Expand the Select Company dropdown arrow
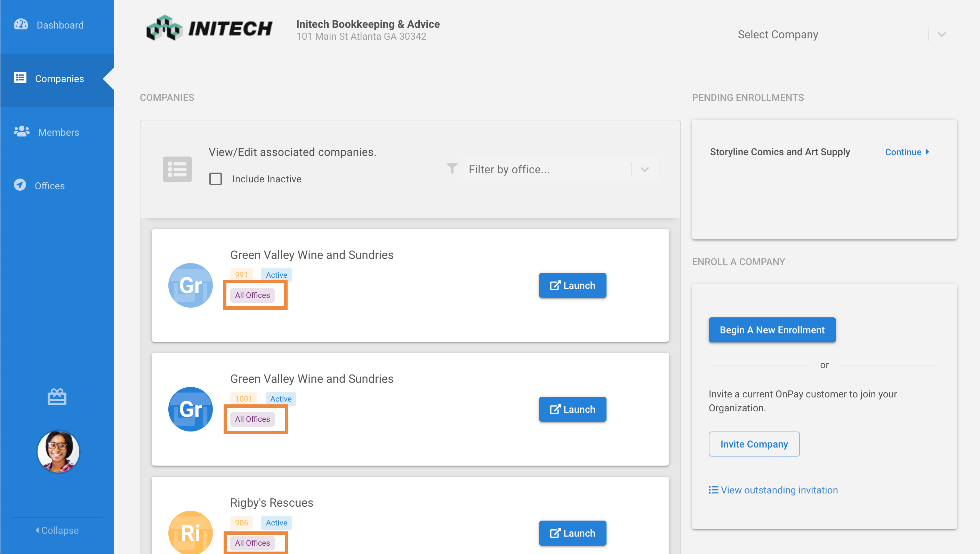The image size is (980, 554). pos(942,35)
